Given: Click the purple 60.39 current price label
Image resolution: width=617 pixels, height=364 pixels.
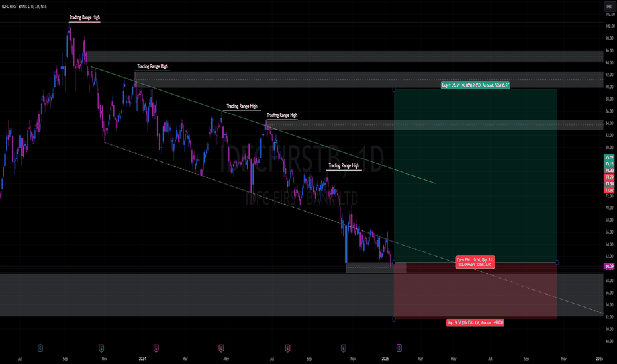Looking at the screenshot, I should point(610,267).
